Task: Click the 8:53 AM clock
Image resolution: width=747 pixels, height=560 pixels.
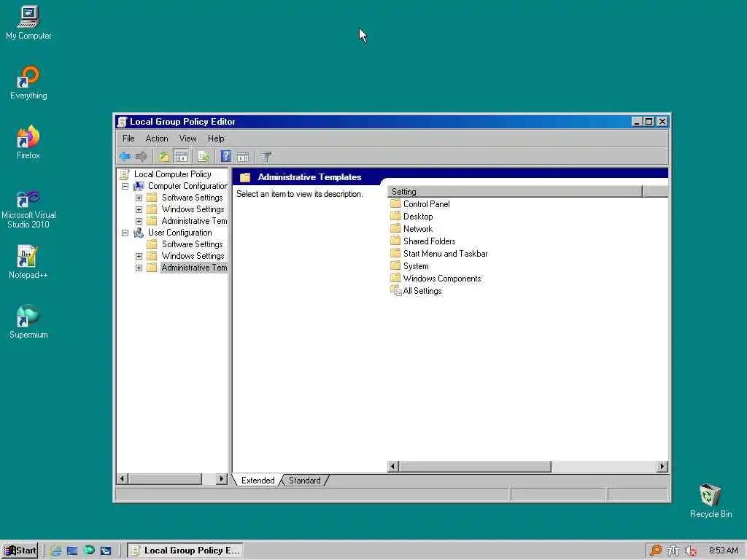Action: pos(723,551)
